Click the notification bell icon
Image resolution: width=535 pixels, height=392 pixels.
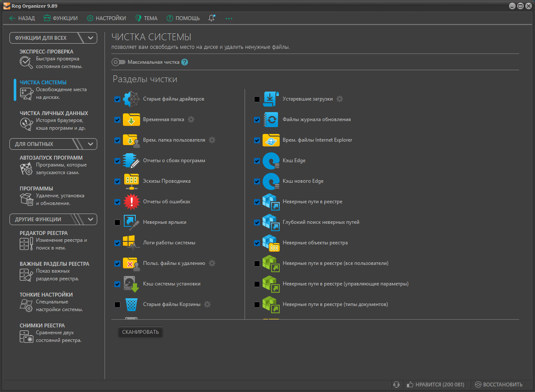pyautogui.click(x=211, y=18)
